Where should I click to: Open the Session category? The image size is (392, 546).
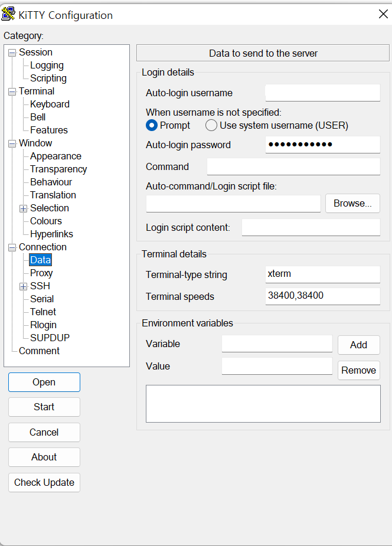(35, 52)
